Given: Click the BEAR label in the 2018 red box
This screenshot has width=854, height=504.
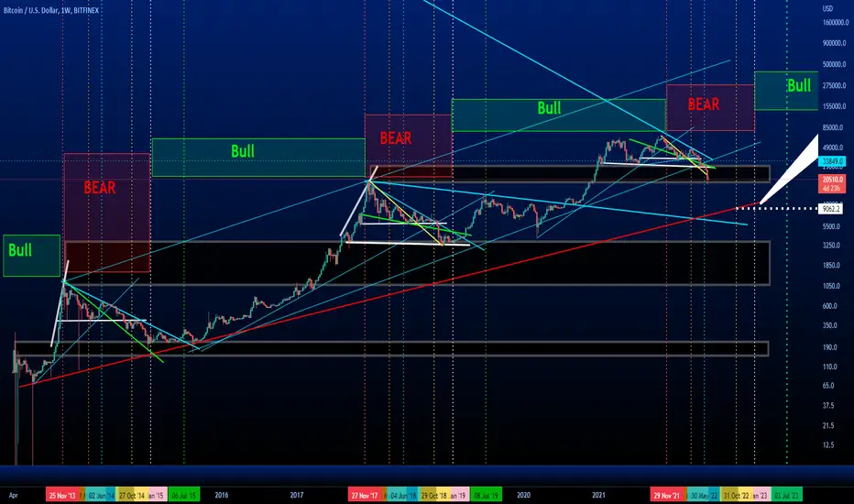Looking at the screenshot, I should coord(396,138).
